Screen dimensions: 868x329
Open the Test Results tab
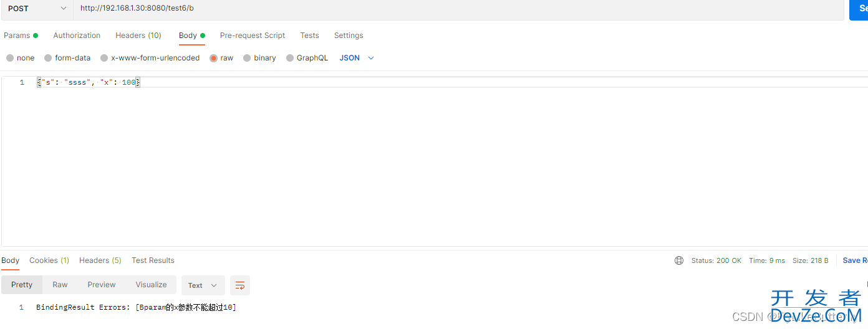[x=153, y=260]
